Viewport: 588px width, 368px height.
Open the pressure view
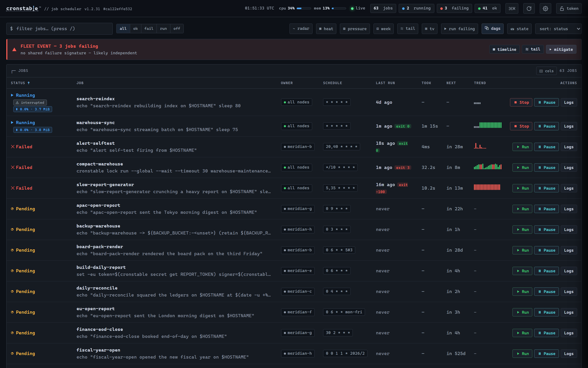click(x=355, y=29)
